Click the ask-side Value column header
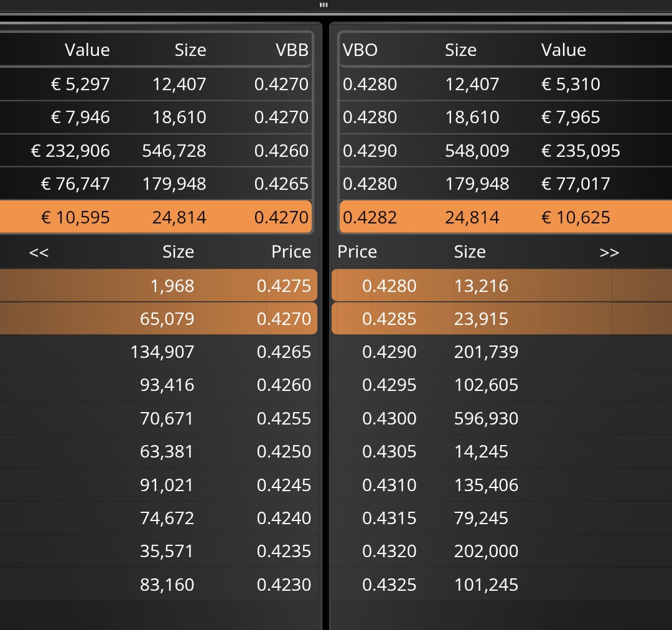This screenshot has height=630, width=672. coord(563,50)
